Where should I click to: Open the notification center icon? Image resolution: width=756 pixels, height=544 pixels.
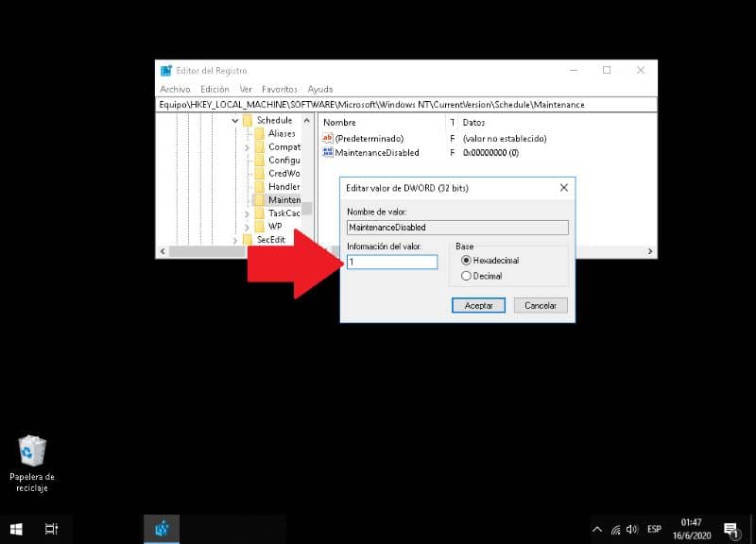click(x=731, y=530)
